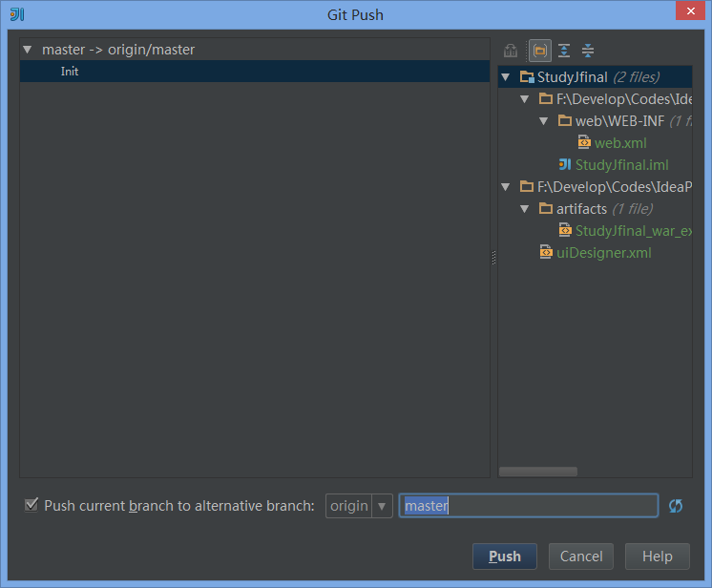Click the StudyJfinal module folder icon
Viewport: 712px width, 588px height.
tap(527, 77)
